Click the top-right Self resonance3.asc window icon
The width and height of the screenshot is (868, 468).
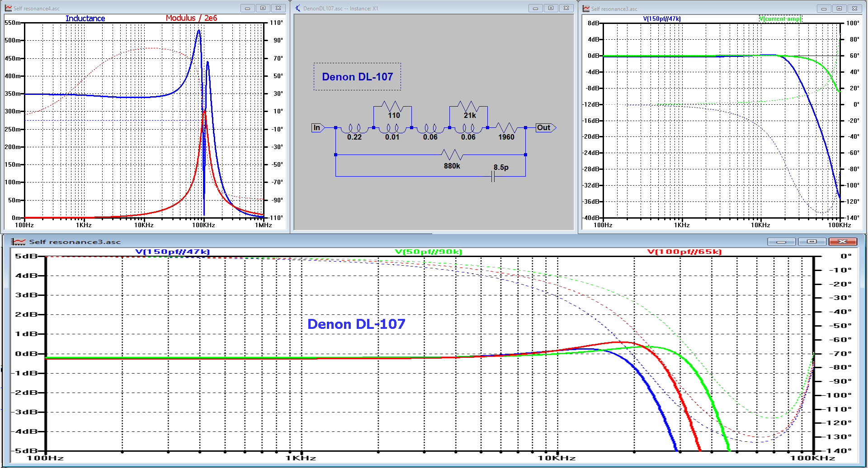pyautogui.click(x=586, y=9)
